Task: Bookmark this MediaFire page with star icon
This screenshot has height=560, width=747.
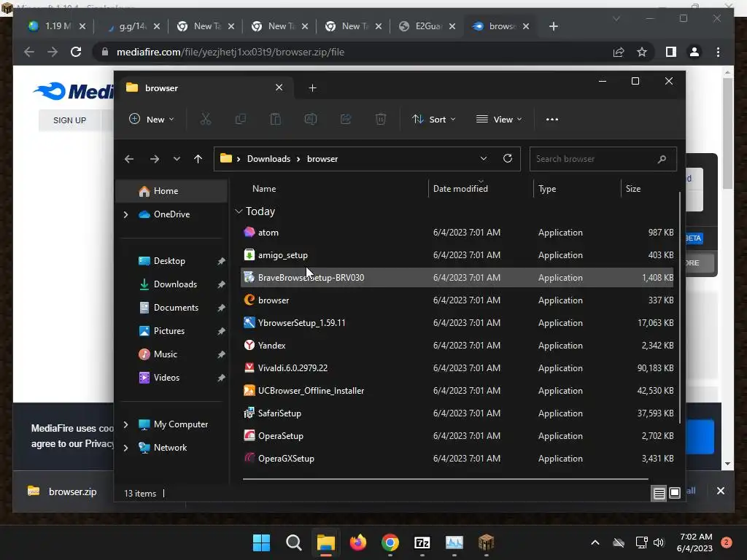Action: coord(642,52)
